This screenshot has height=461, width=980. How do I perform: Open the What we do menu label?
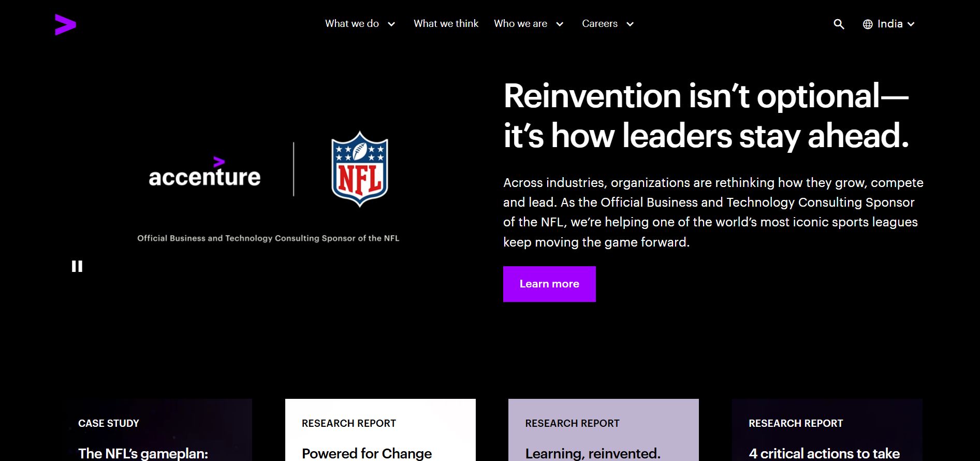(352, 24)
